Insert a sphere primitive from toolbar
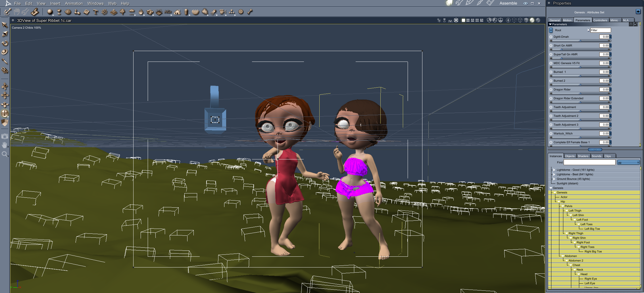 pos(50,12)
